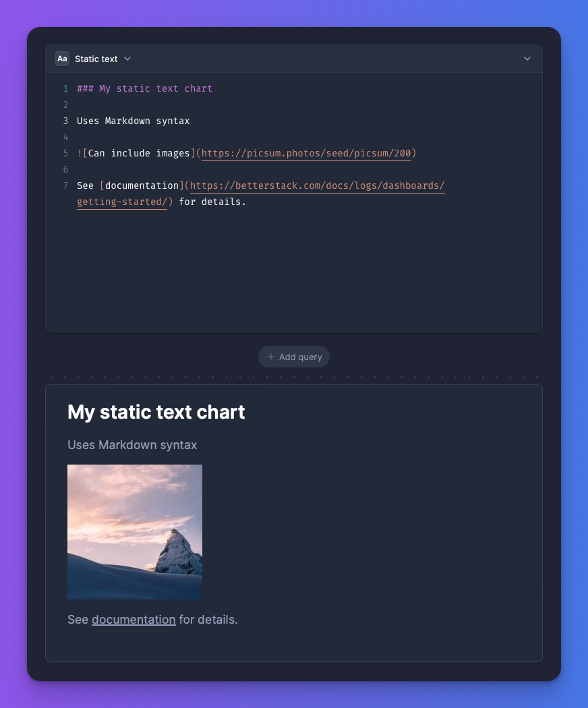Screen dimensions: 588x708
Task: Click the empty editor area below line 7
Action: point(270,270)
